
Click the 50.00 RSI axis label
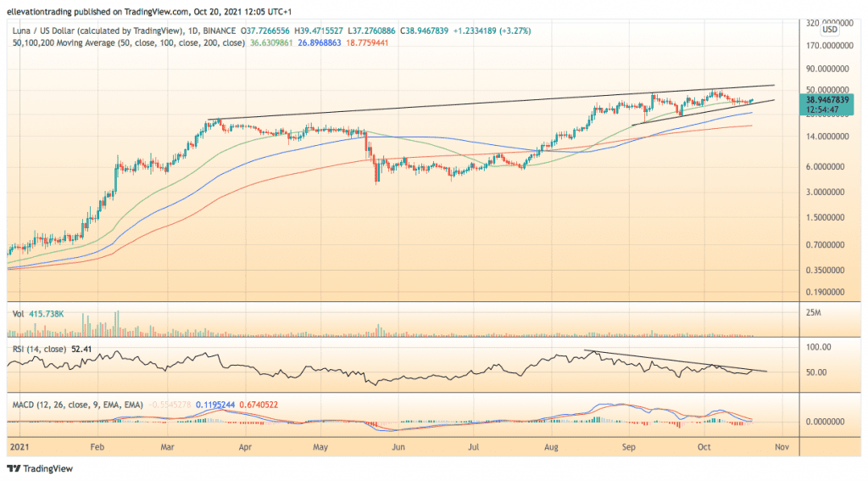point(816,372)
